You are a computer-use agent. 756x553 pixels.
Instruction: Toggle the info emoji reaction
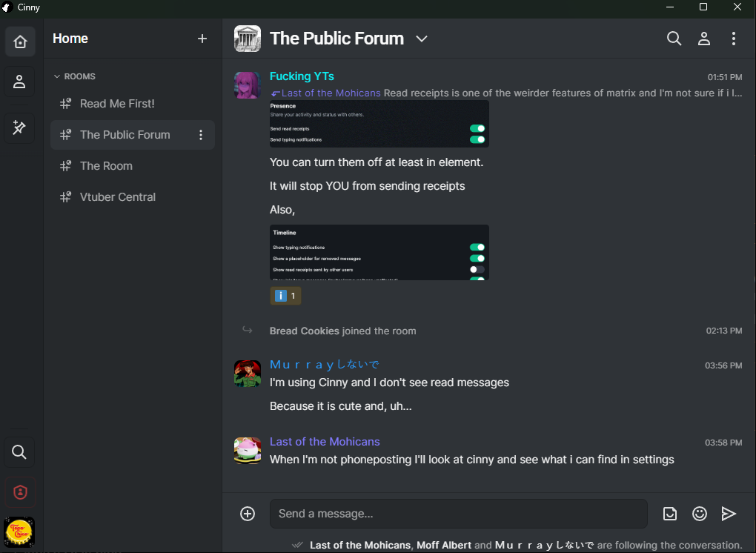tap(286, 296)
